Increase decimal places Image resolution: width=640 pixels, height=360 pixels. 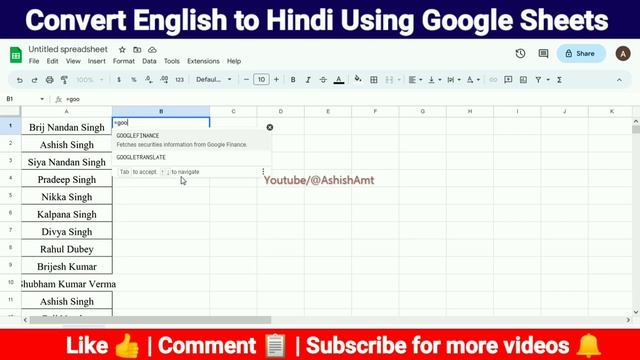click(x=164, y=80)
